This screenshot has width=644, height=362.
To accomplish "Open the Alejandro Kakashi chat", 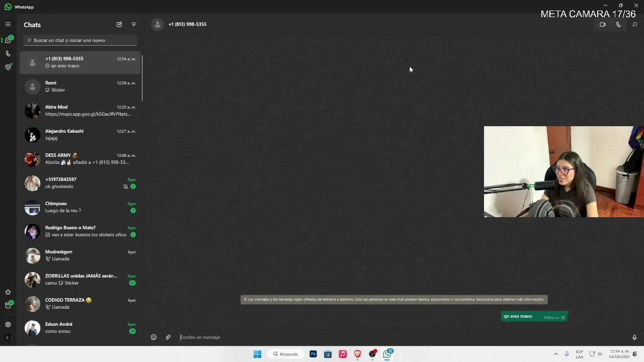I will click(x=80, y=135).
